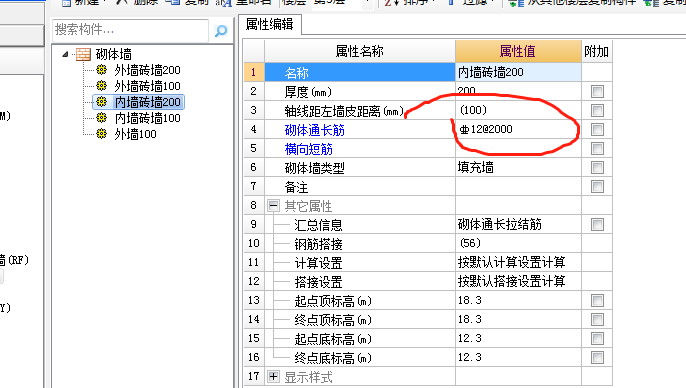Viewport: 686px width, 388px height.
Task: Select 外墙砖墙100 in the component tree
Action: [147, 86]
